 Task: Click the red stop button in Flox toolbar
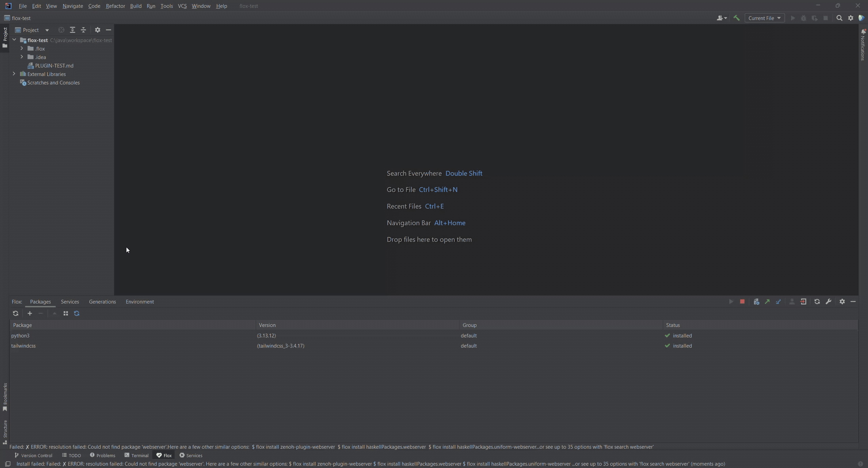[742, 301]
